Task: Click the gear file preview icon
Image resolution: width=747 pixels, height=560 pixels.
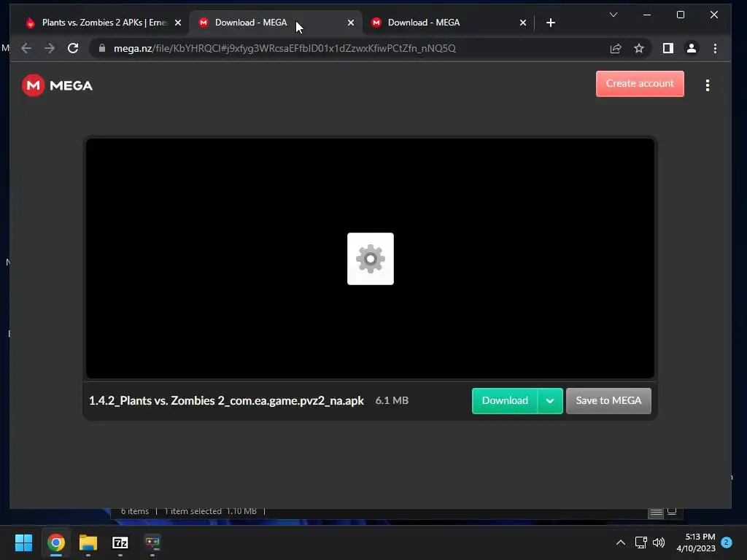Action: point(370,259)
